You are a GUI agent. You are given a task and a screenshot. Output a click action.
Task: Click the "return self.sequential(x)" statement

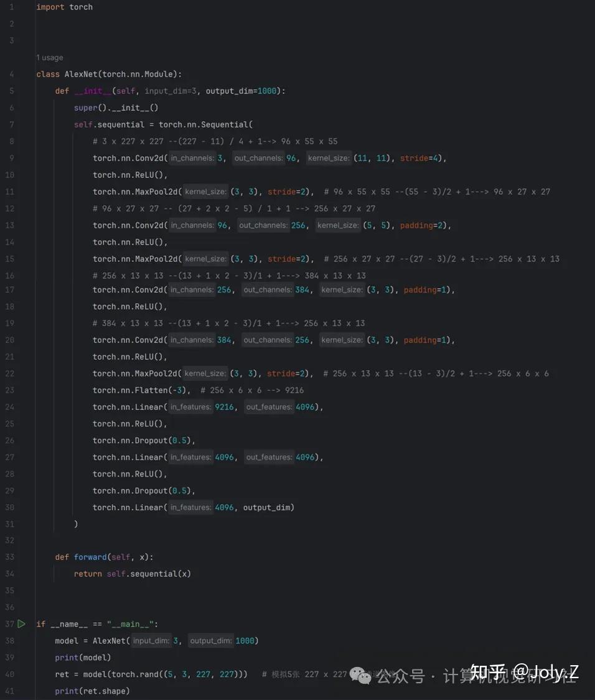click(x=132, y=574)
